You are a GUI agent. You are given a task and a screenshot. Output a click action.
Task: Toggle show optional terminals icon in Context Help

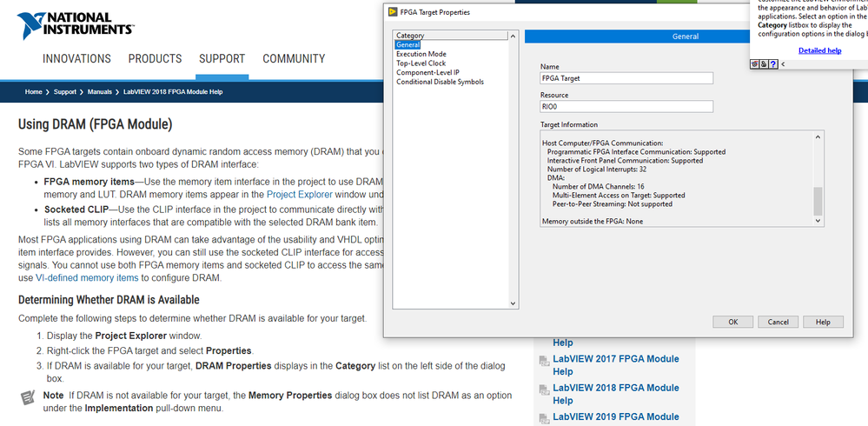[754, 64]
